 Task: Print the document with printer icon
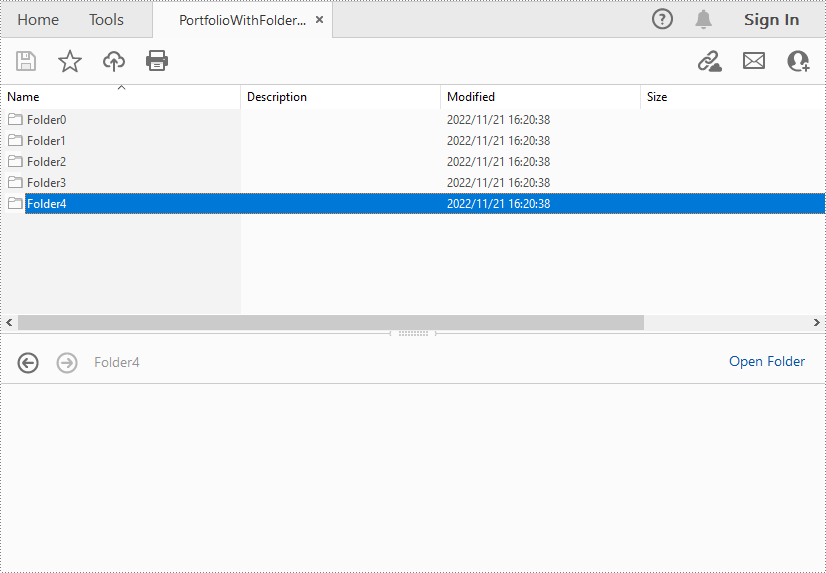(157, 61)
